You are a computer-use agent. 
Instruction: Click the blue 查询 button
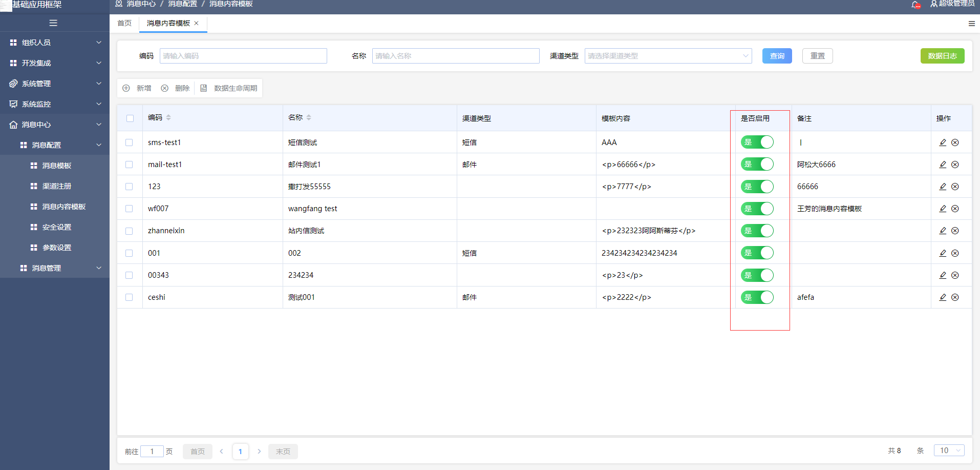[777, 56]
